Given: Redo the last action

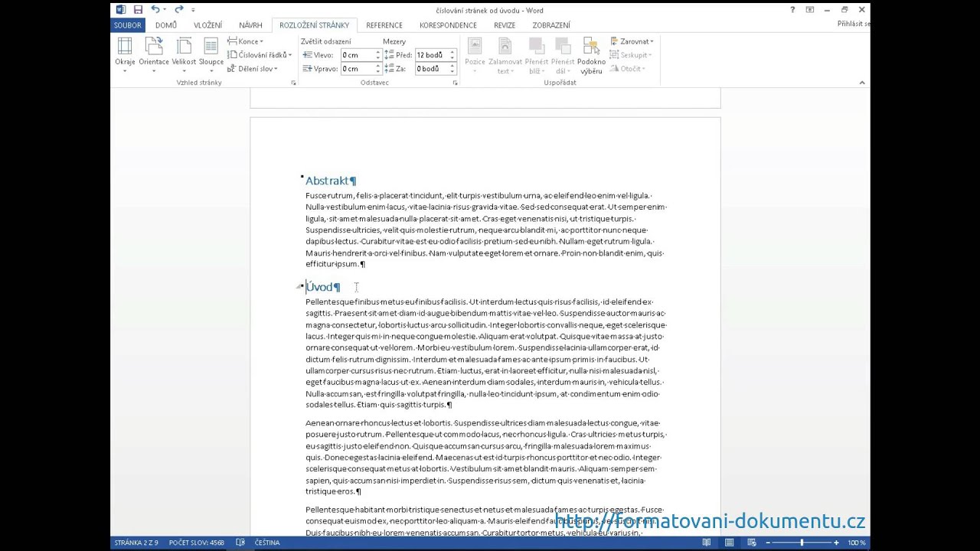Looking at the screenshot, I should (x=179, y=9).
